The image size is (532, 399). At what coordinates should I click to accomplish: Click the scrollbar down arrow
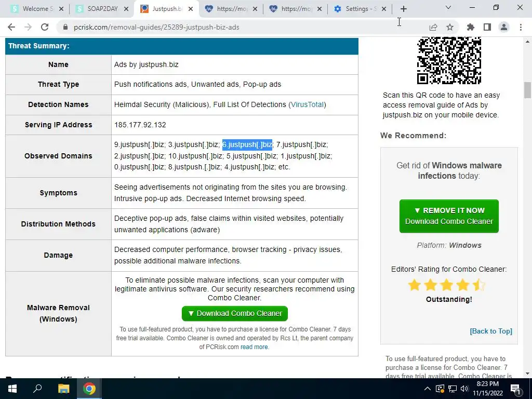coord(528,374)
